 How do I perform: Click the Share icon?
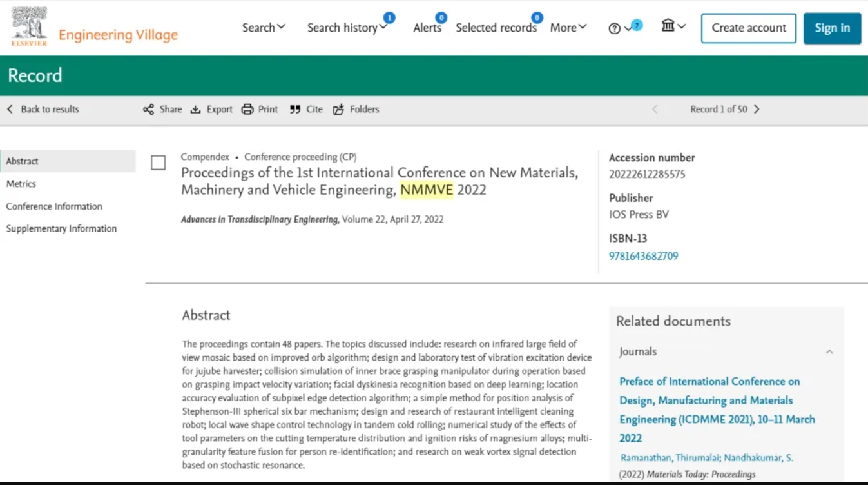point(149,110)
